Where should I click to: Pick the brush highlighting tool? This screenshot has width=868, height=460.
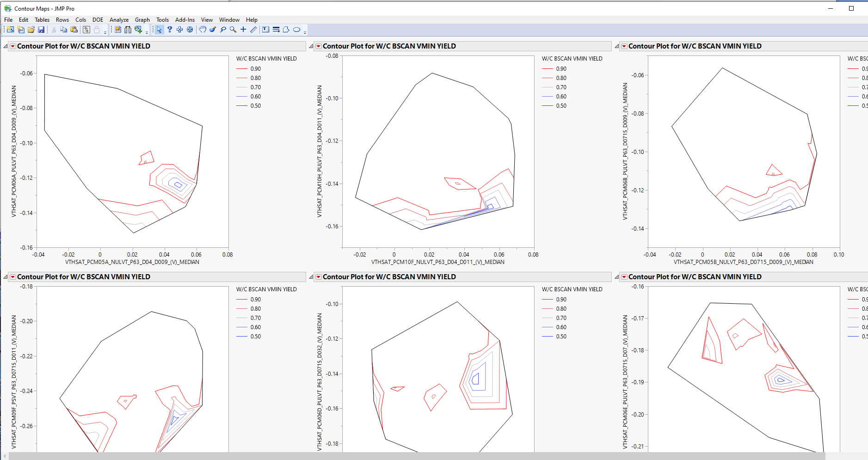click(x=213, y=30)
